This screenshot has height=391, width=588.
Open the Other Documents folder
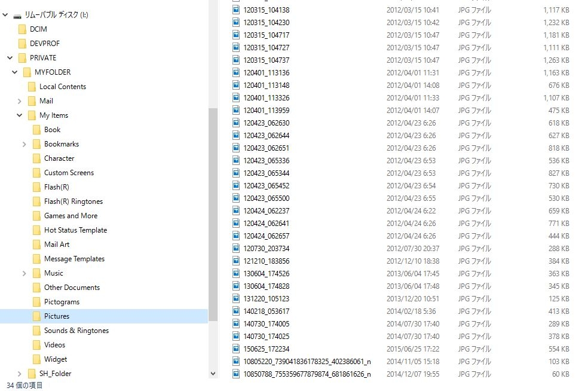[x=72, y=288]
